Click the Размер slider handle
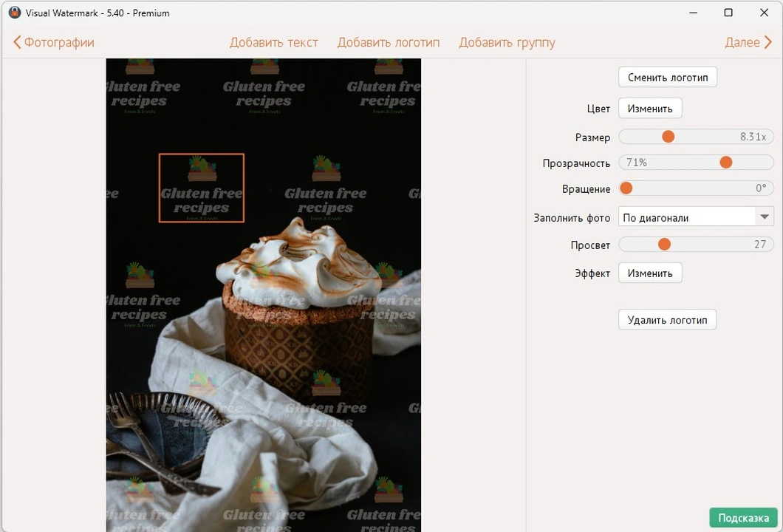 [668, 137]
